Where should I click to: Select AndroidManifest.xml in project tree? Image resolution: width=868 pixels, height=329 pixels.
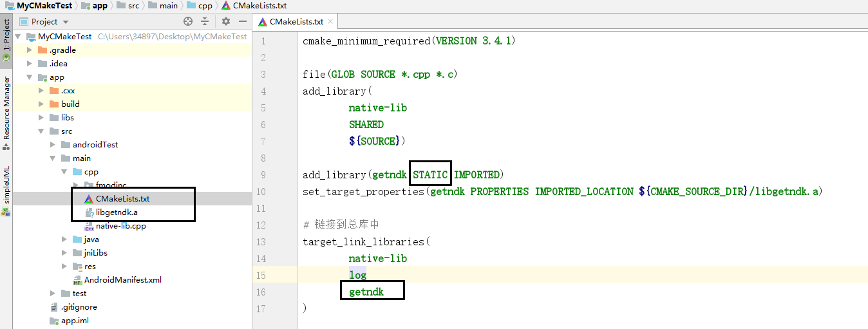(x=123, y=280)
